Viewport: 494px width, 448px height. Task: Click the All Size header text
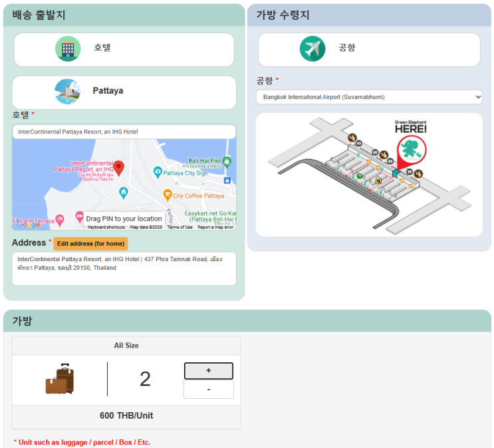coord(126,346)
